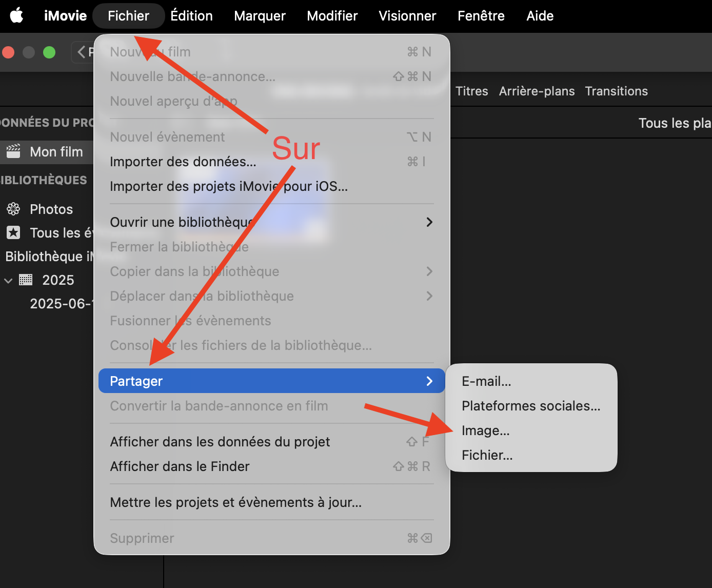Open the Édition menu
Image resolution: width=712 pixels, height=588 pixels.
[x=191, y=16]
